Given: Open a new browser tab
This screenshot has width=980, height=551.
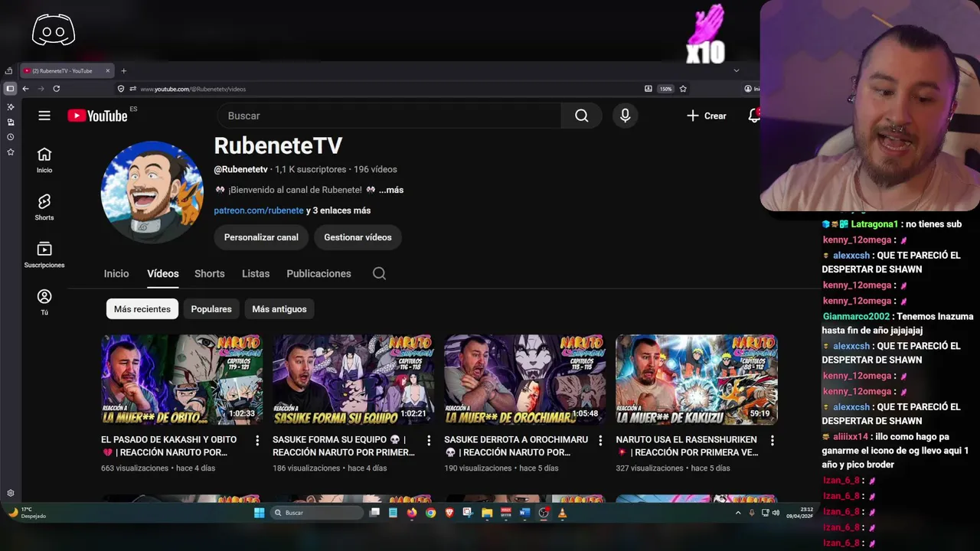Looking at the screenshot, I should pyautogui.click(x=123, y=71).
